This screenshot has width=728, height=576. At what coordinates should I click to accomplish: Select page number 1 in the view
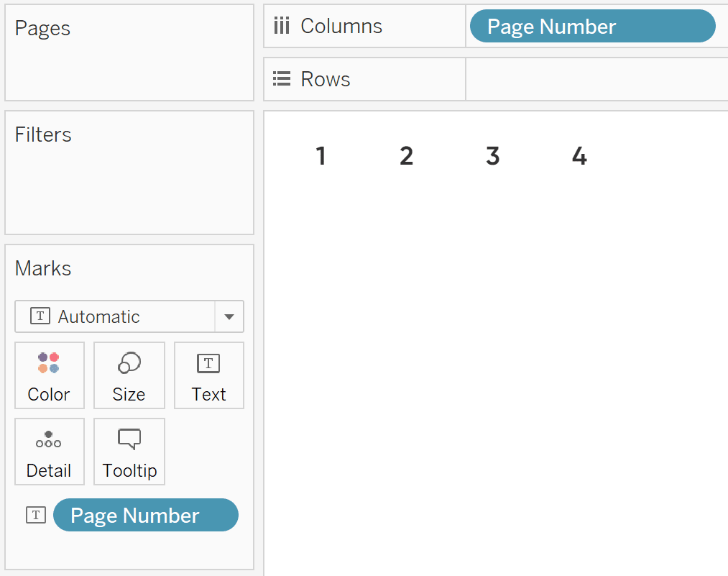click(321, 156)
